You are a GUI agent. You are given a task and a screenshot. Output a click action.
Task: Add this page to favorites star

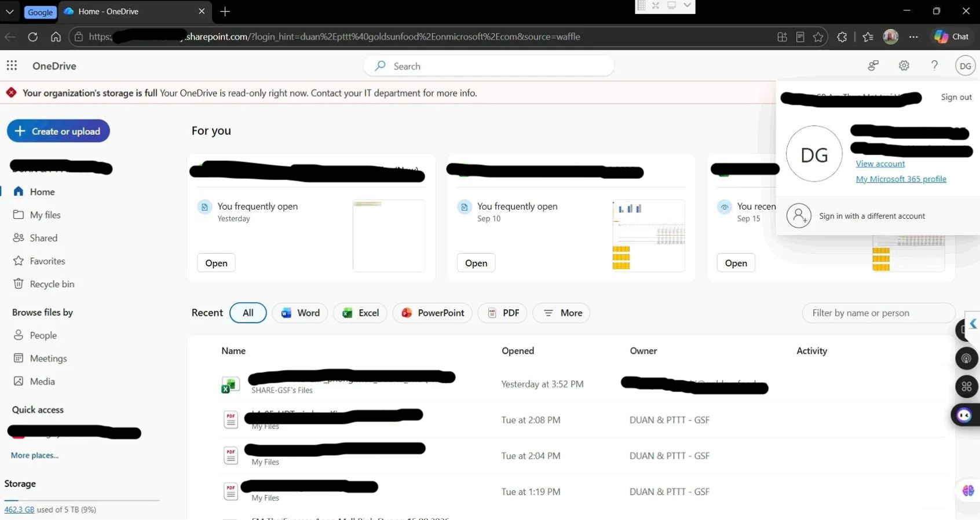[818, 36]
